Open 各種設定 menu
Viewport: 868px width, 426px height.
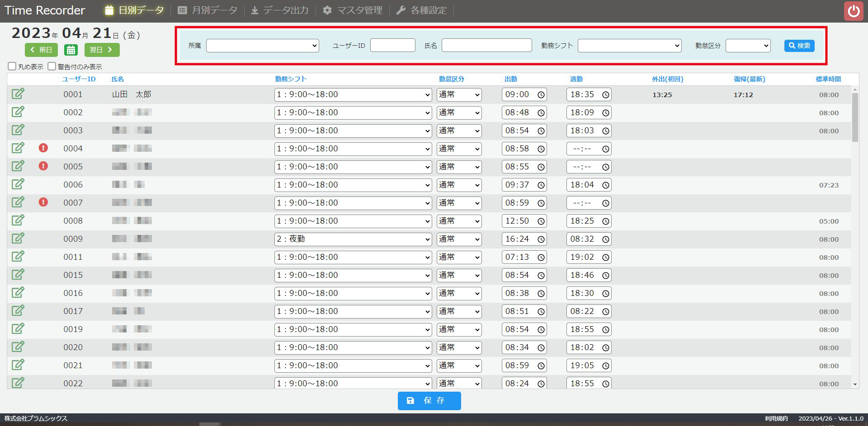tap(422, 10)
